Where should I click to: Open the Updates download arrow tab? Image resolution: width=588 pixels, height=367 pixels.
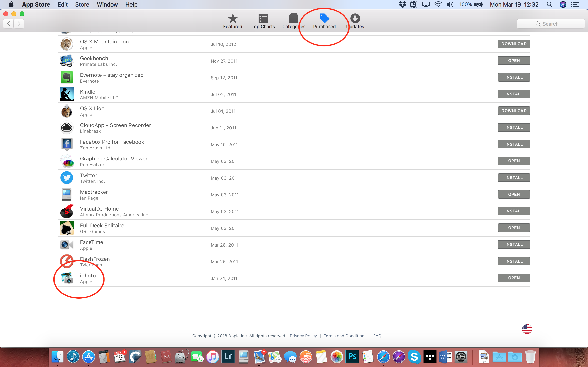355,21
